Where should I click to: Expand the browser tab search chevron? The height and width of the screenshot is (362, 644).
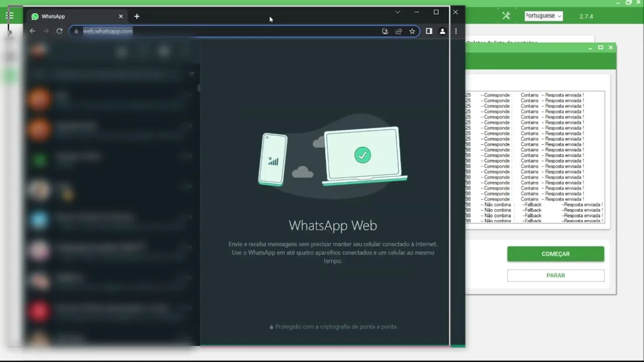tap(397, 12)
